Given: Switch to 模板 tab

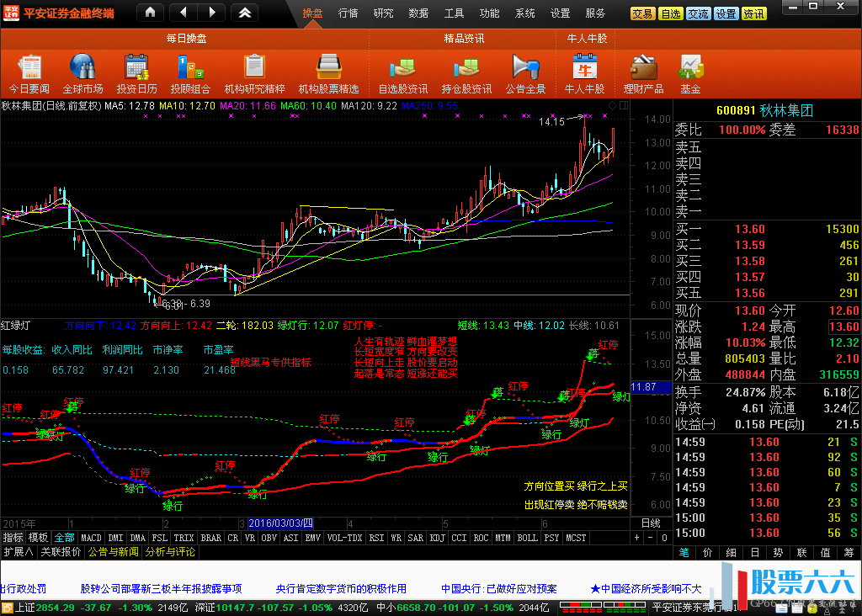Looking at the screenshot, I should [38, 538].
